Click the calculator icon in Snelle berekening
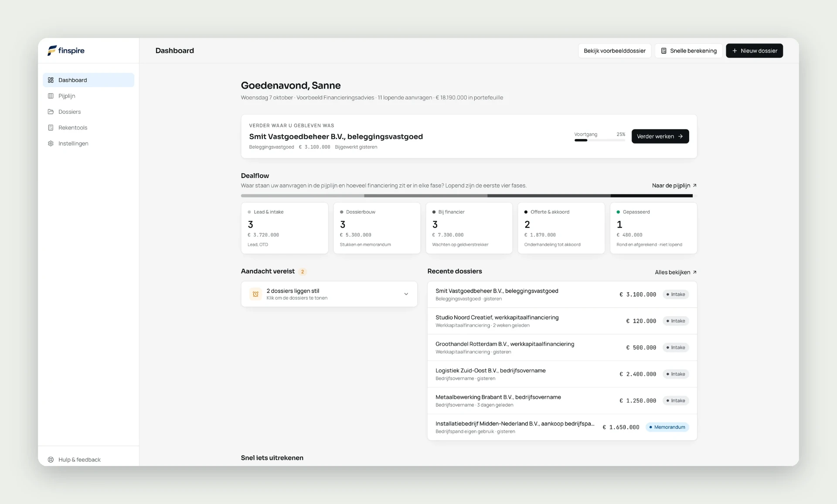 [663, 51]
